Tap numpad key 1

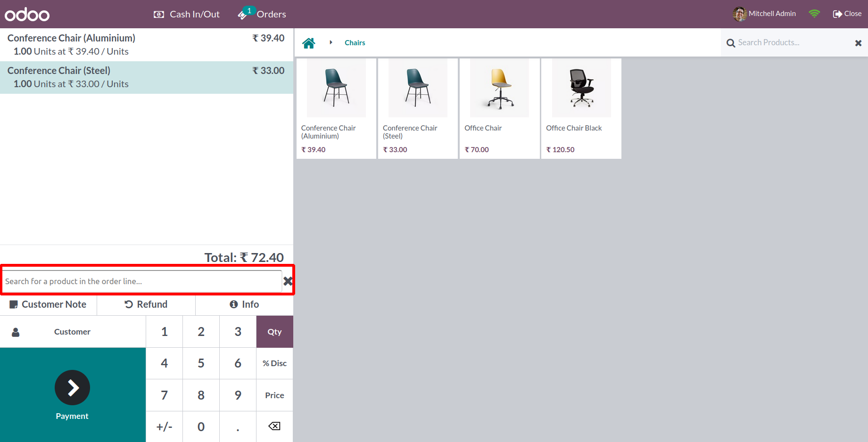(x=164, y=332)
